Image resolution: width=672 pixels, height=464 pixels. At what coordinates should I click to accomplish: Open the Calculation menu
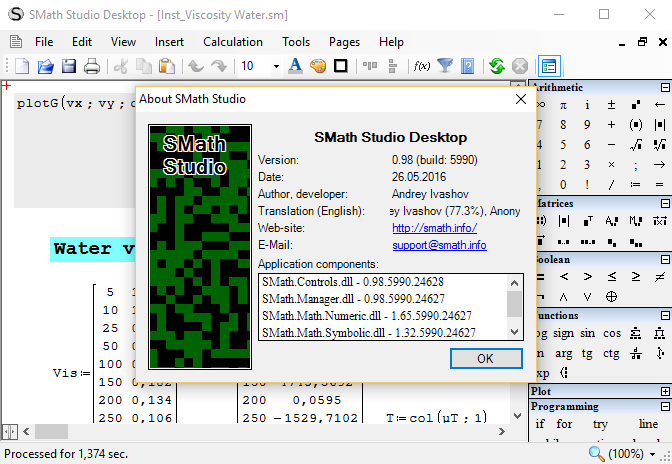click(x=232, y=42)
